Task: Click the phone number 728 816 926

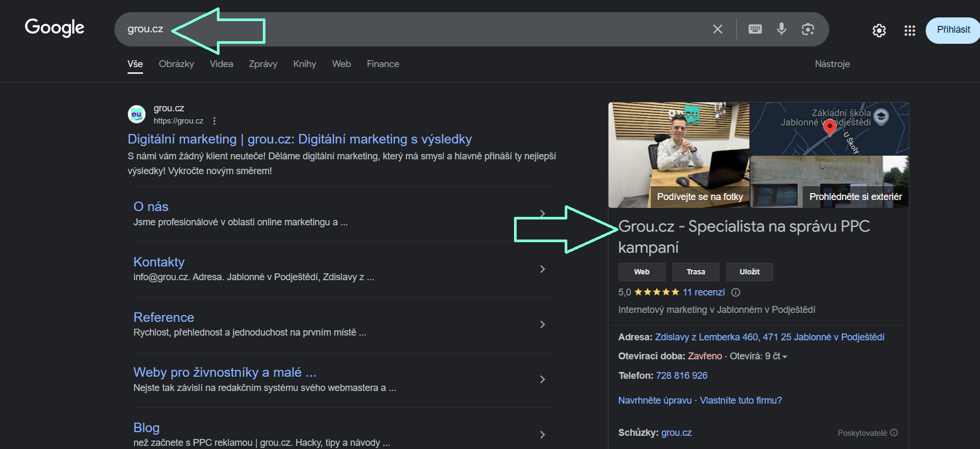Action: click(x=681, y=376)
